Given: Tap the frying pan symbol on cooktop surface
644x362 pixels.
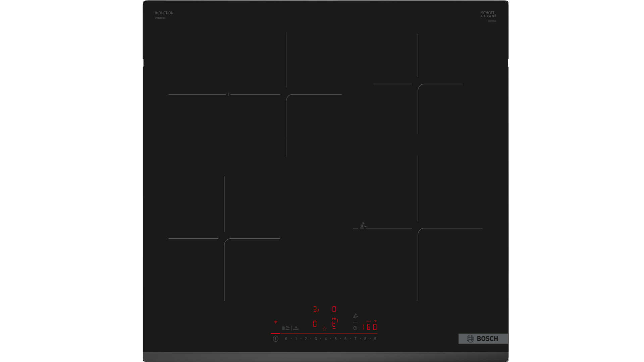Looking at the screenshot, I should coord(363,226).
